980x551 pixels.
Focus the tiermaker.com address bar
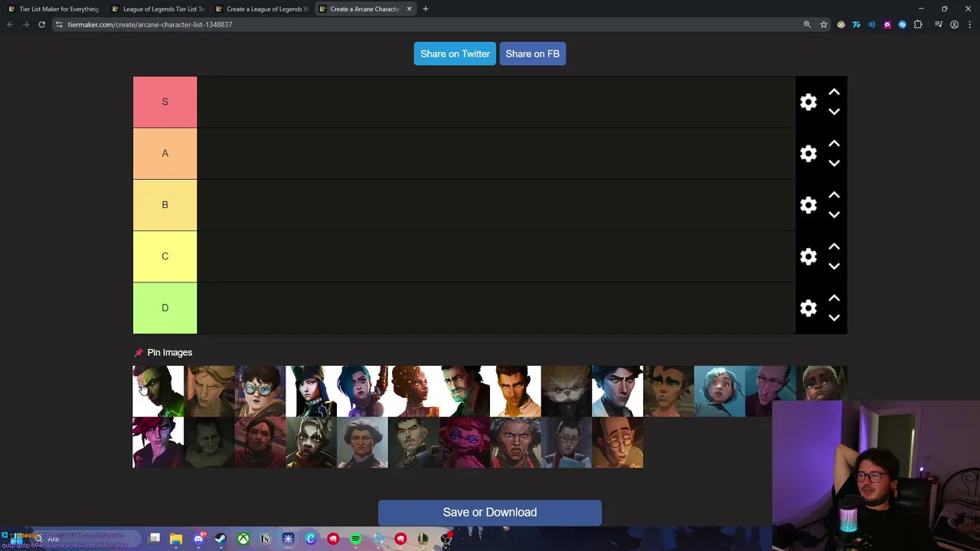click(429, 24)
